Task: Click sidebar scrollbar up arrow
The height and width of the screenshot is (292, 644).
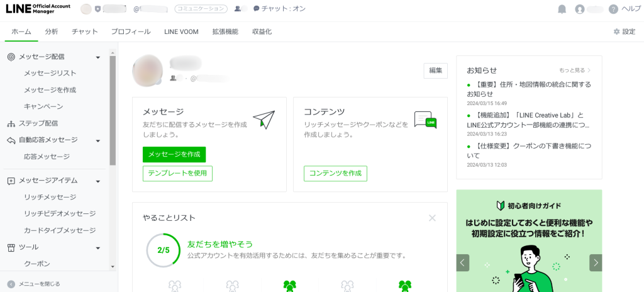Action: click(x=113, y=52)
